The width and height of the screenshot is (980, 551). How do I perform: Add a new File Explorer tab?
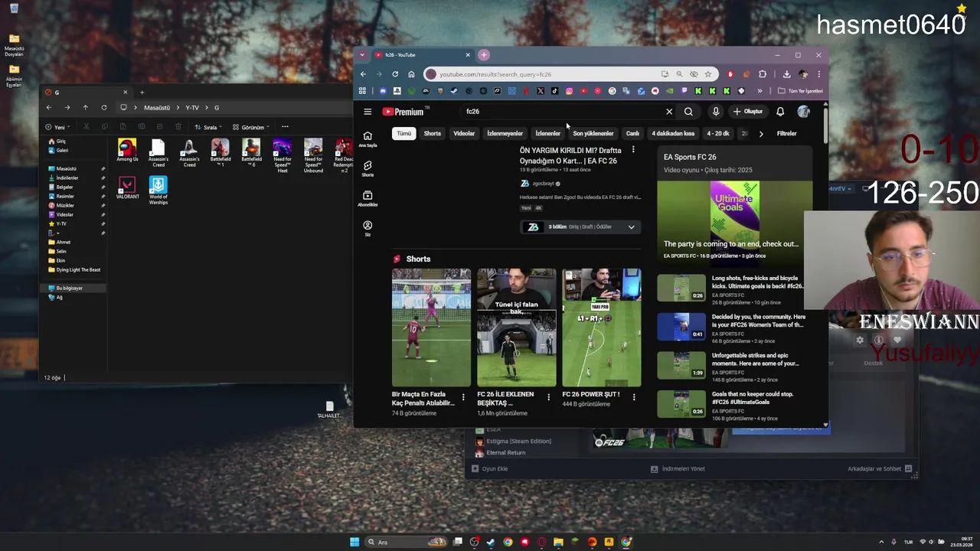142,93
